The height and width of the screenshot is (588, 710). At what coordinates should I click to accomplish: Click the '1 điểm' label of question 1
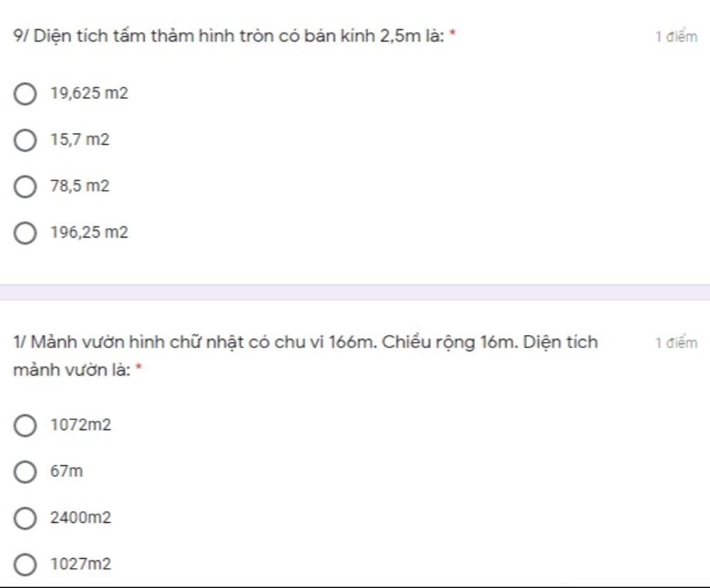677,343
